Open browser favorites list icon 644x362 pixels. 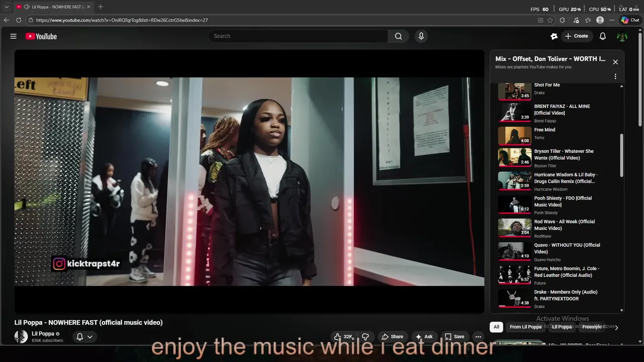pos(588,20)
